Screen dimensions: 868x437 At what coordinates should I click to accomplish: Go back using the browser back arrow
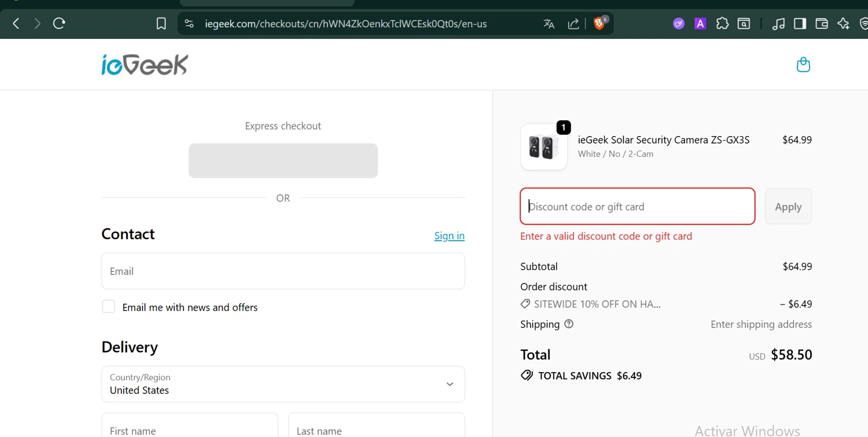pos(16,24)
